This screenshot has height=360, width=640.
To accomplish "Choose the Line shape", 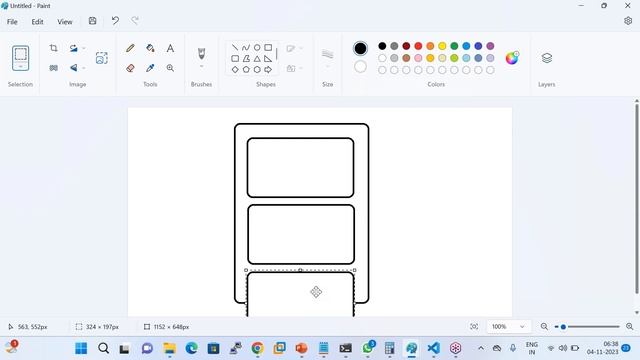I will [235, 48].
